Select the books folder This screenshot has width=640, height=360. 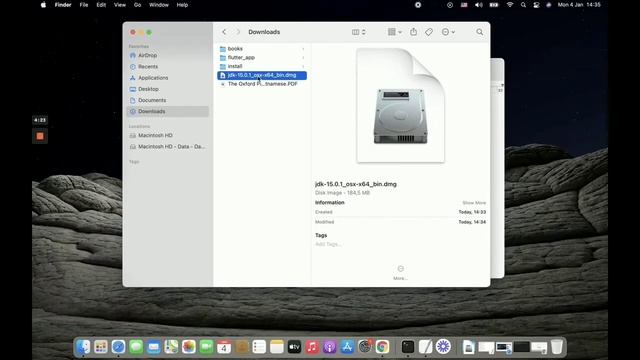pyautogui.click(x=262, y=49)
